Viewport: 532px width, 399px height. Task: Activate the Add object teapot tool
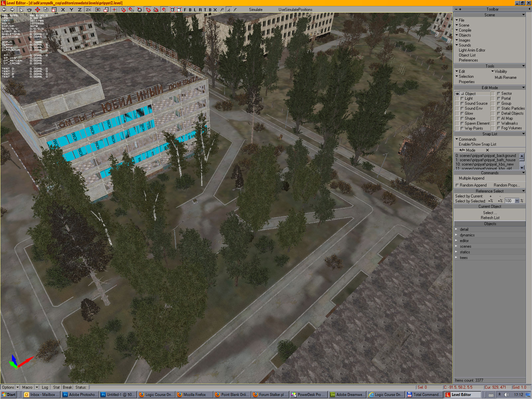pyautogui.click(x=29, y=10)
